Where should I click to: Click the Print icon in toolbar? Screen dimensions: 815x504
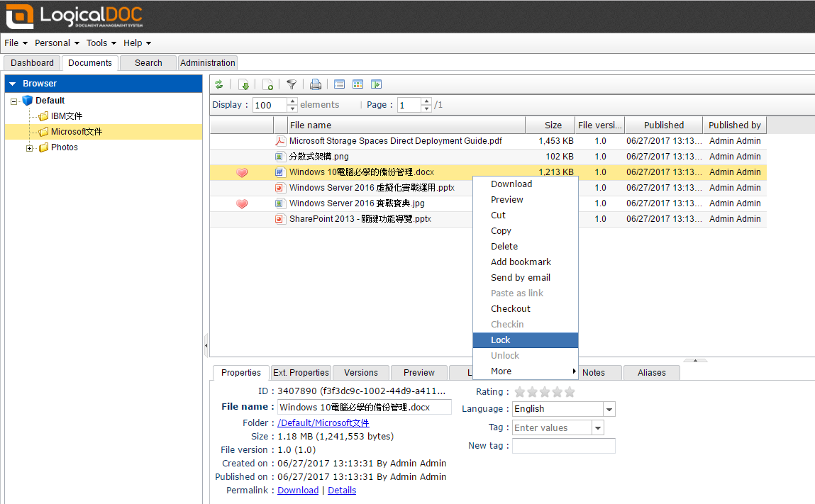pos(315,84)
